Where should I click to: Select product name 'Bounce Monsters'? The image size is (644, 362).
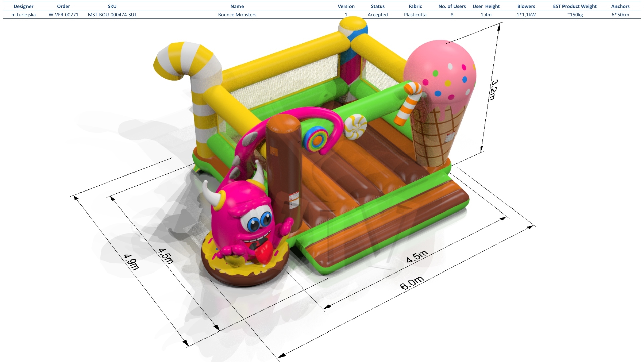[237, 15]
